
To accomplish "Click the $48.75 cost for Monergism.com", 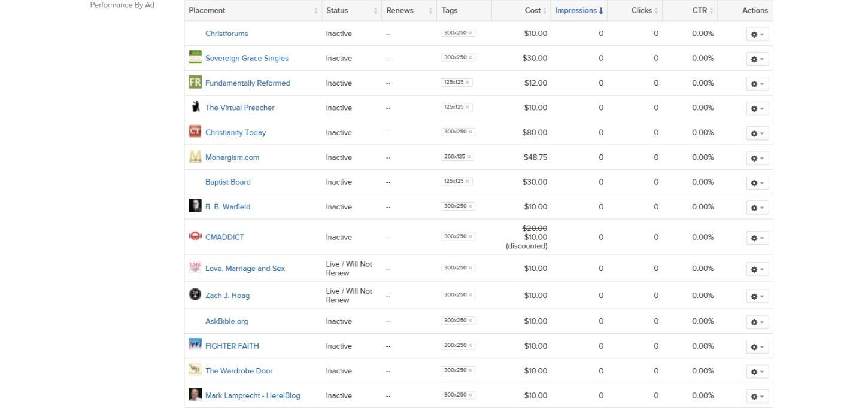I will [x=535, y=157].
